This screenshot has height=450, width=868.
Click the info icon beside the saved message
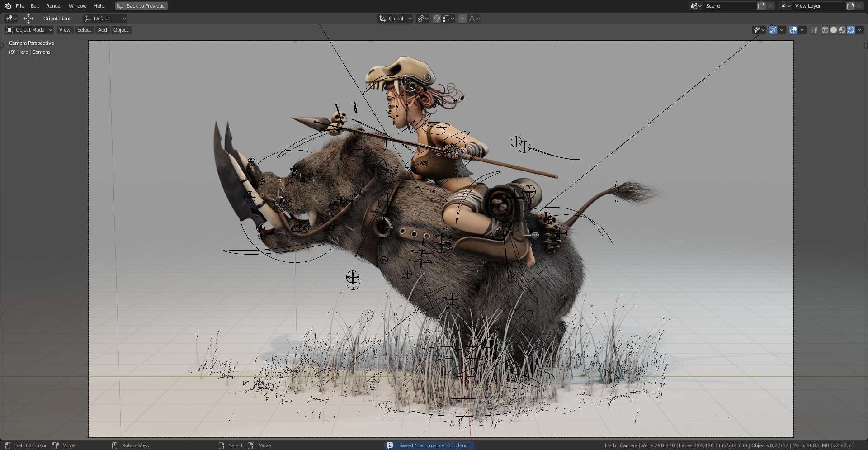[390, 445]
